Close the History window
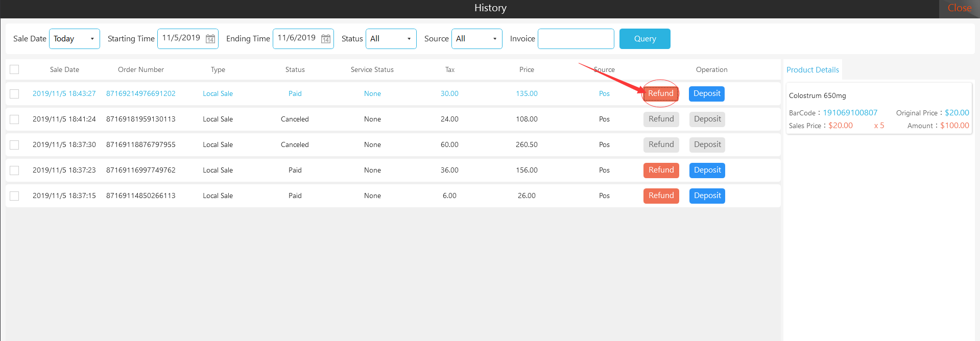The height and width of the screenshot is (341, 980). click(959, 8)
